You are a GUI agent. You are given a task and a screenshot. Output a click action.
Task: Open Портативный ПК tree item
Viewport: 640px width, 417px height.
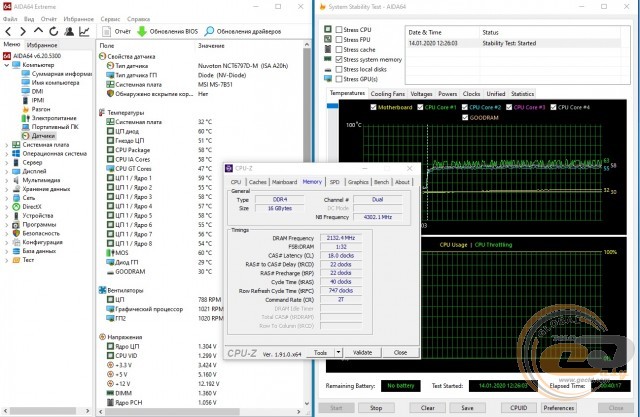pos(50,127)
